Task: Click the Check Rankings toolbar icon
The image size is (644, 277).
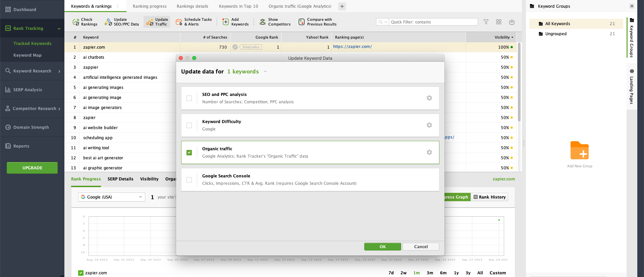Action: 76,22
